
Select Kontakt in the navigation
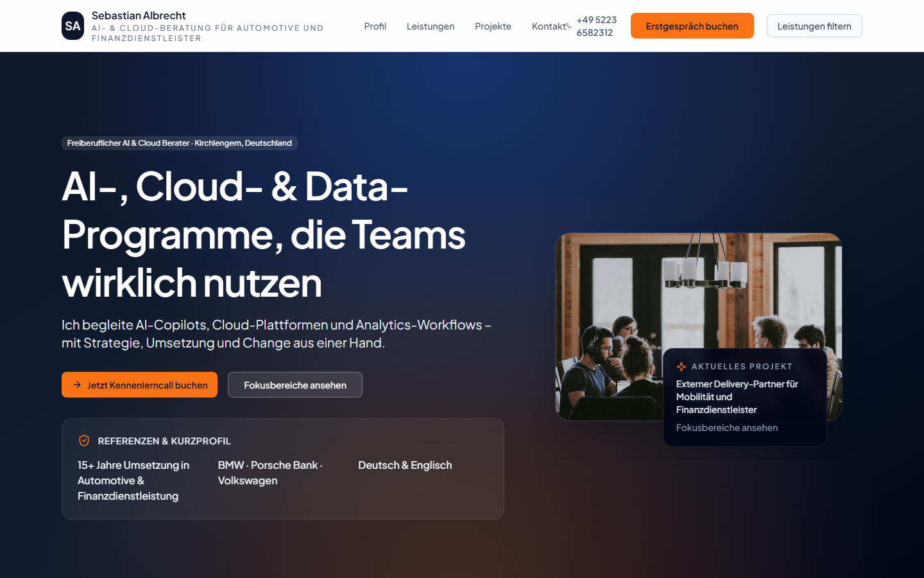coord(549,26)
